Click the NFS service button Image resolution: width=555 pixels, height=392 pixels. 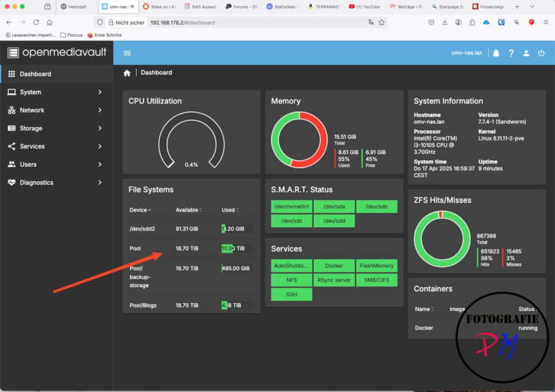click(x=291, y=280)
